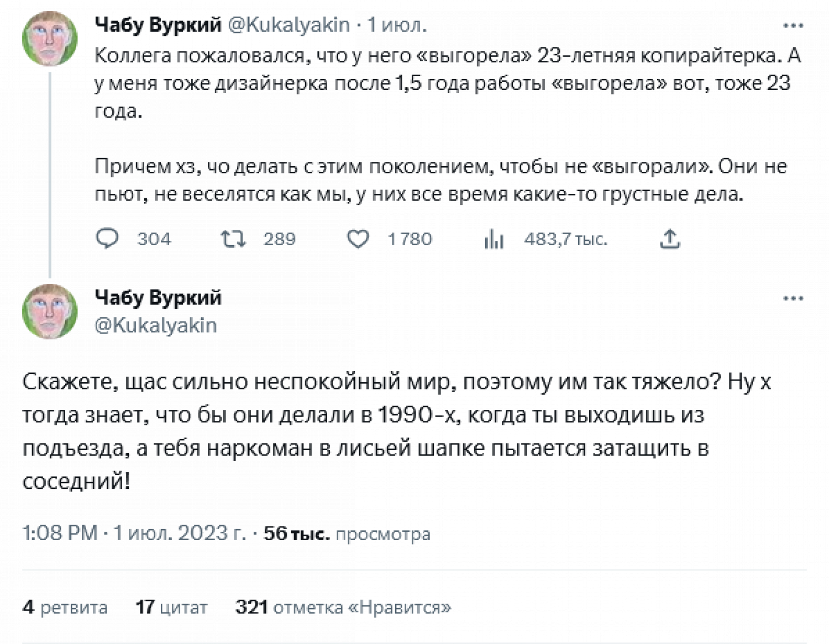Open the top tweet's profile avatar
Image resolution: width=829 pixels, height=644 pixels.
(50, 39)
